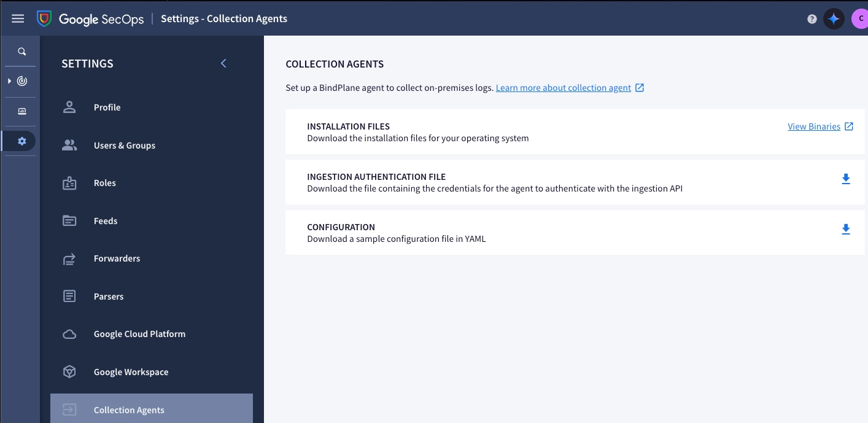Expand the detections section using its arrow
Screen dimensions: 868x423
[9, 80]
